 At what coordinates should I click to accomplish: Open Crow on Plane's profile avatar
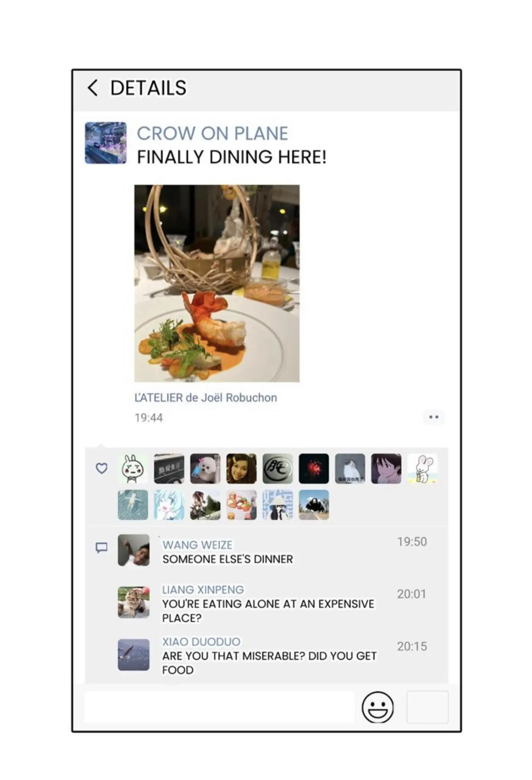tap(106, 143)
